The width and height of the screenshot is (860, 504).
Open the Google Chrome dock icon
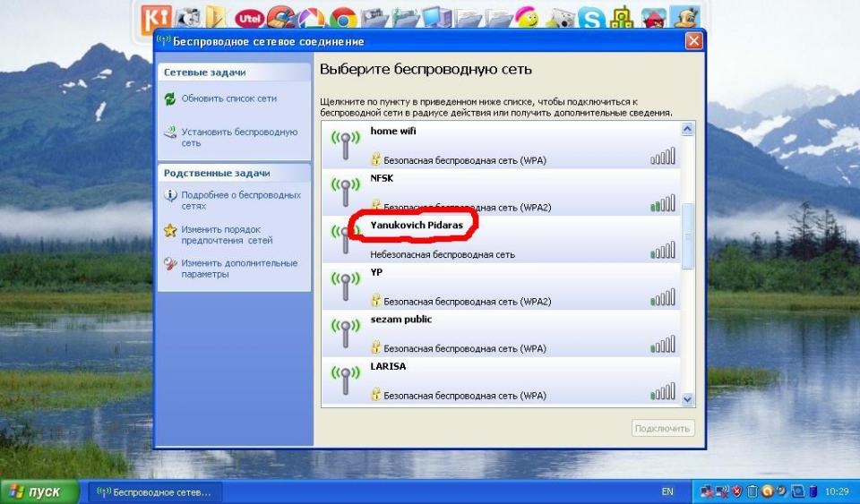click(342, 17)
